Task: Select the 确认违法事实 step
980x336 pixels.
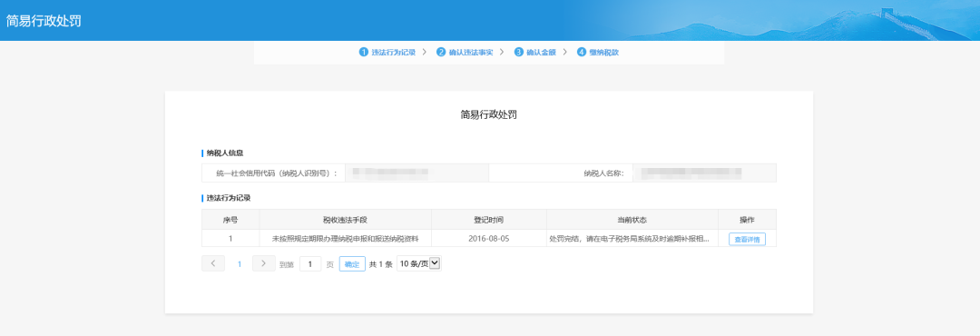Action: (x=471, y=53)
